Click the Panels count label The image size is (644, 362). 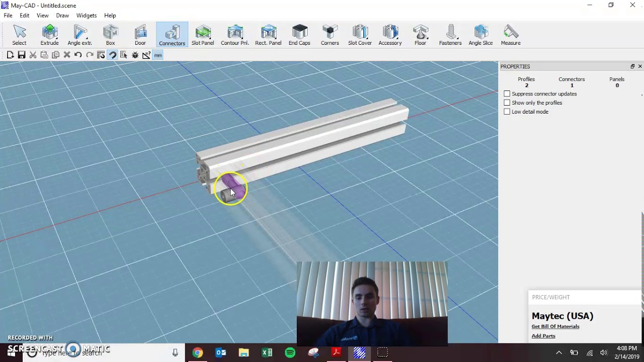pos(617,79)
